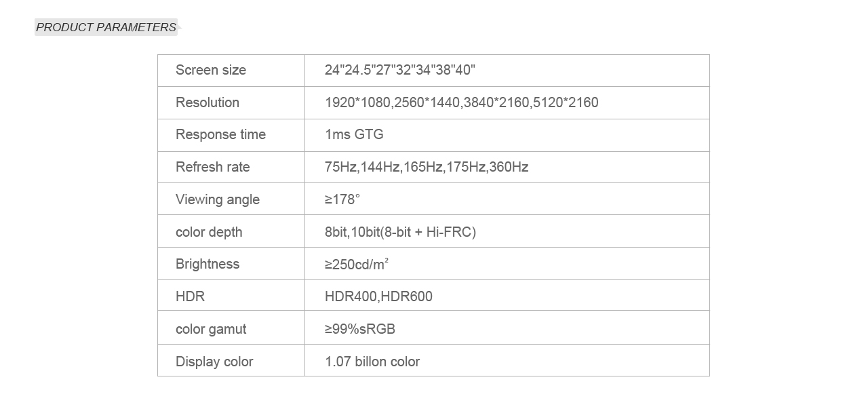
Task: Select the Resolution row label
Action: click(x=208, y=102)
